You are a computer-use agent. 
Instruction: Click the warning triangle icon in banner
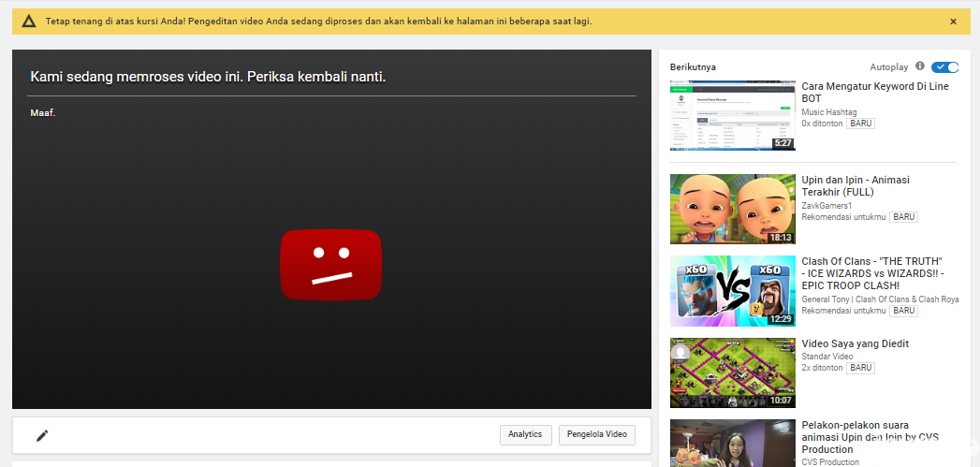pyautogui.click(x=29, y=22)
